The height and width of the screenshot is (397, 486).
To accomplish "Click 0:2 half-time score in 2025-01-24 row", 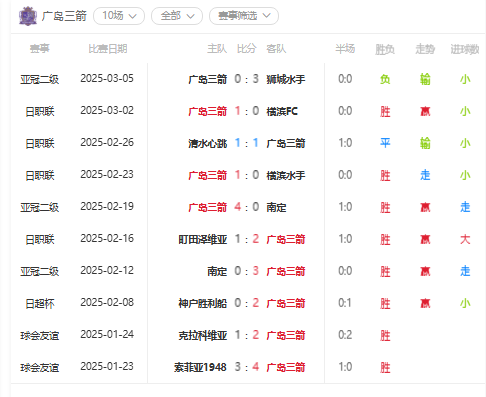I will pyautogui.click(x=345, y=335).
